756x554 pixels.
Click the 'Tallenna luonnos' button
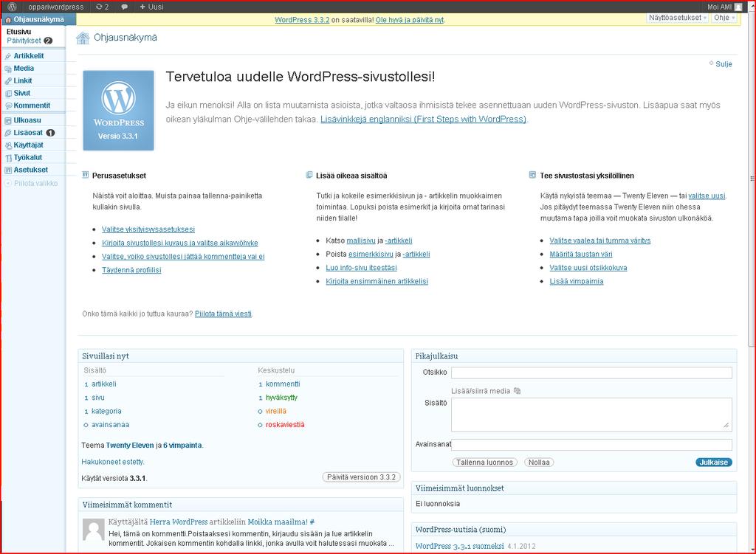484,463
